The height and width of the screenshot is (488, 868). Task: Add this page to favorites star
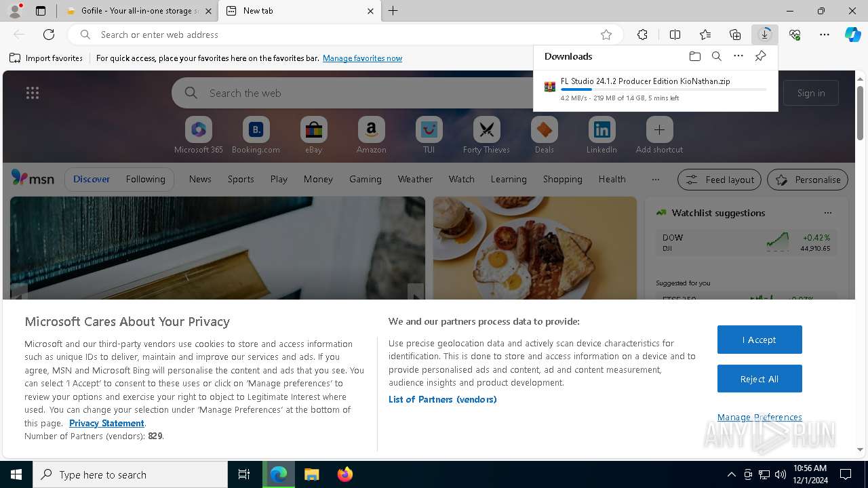click(606, 35)
